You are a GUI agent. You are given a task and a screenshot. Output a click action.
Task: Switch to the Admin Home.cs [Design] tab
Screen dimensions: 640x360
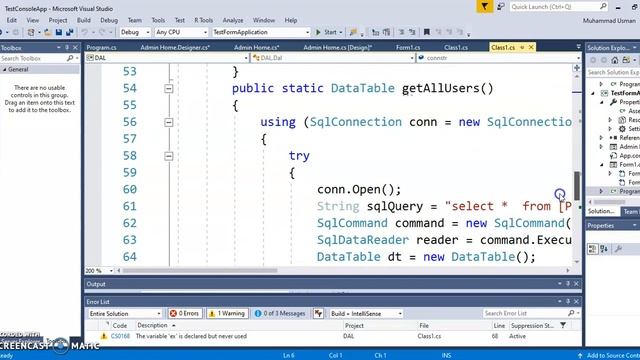click(337, 47)
